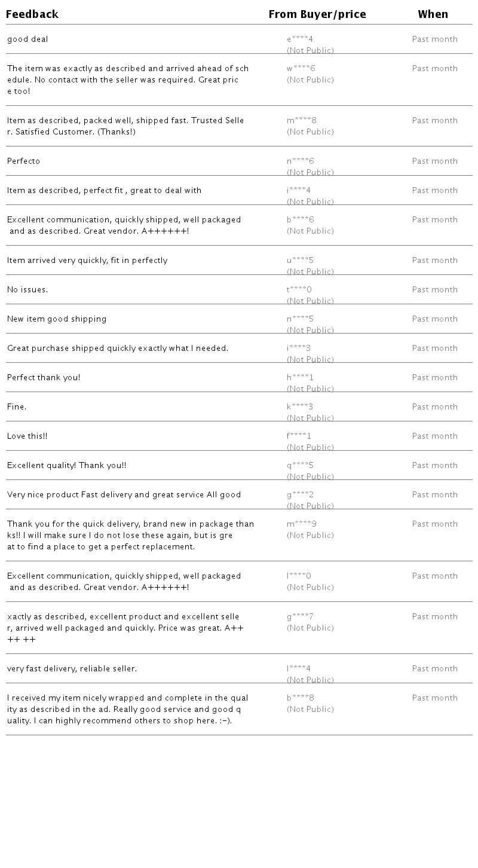Select buyer h****1 username
This screenshot has width=478, height=868.
[x=300, y=378]
